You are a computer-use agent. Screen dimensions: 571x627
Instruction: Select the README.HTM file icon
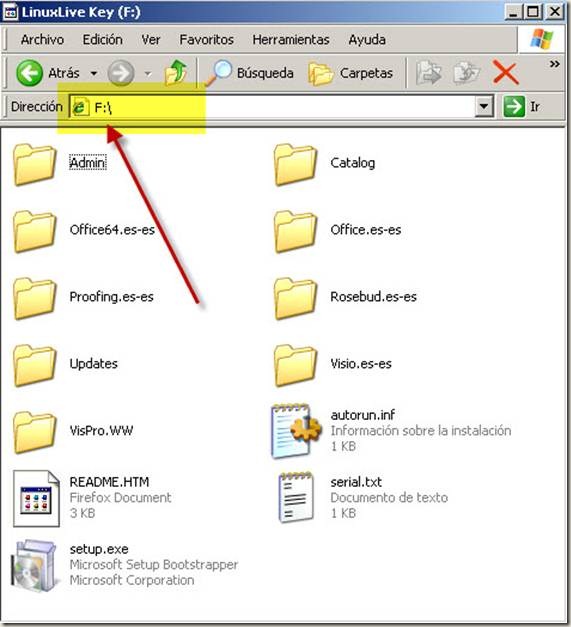point(36,498)
